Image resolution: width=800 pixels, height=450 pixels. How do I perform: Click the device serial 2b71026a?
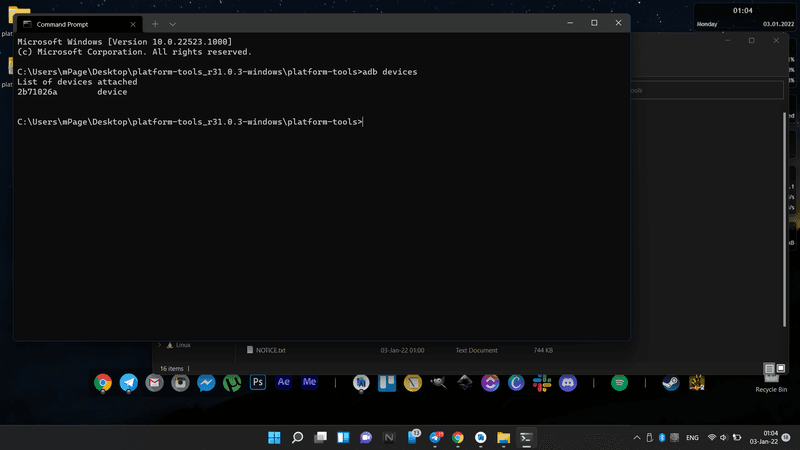(x=37, y=92)
